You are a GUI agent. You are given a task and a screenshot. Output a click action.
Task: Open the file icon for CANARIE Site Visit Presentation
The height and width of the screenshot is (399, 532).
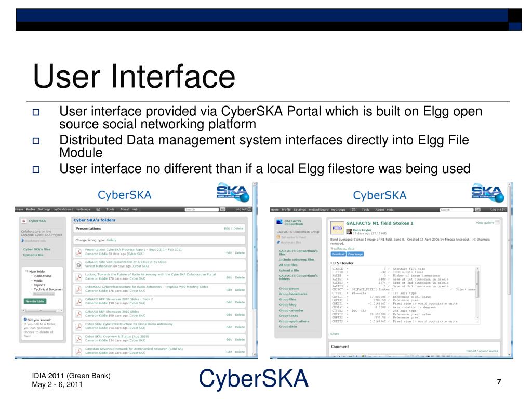pyautogui.click(x=78, y=264)
